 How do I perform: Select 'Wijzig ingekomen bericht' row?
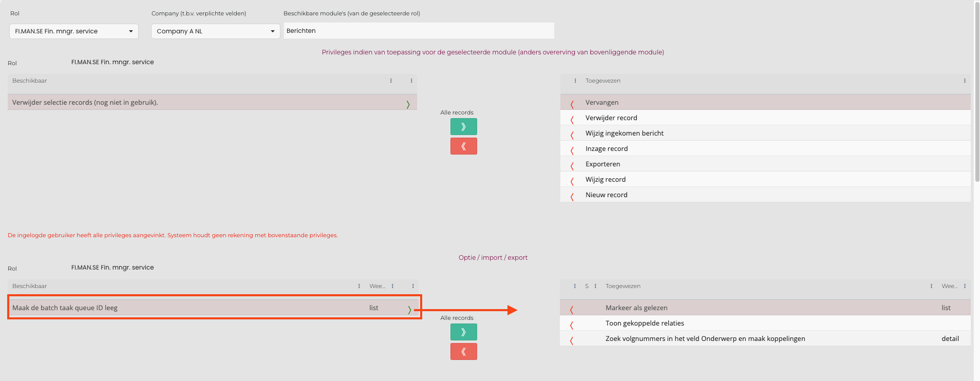624,133
